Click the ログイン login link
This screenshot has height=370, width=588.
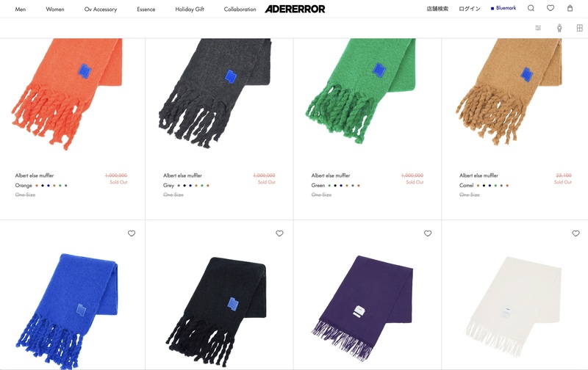(470, 9)
